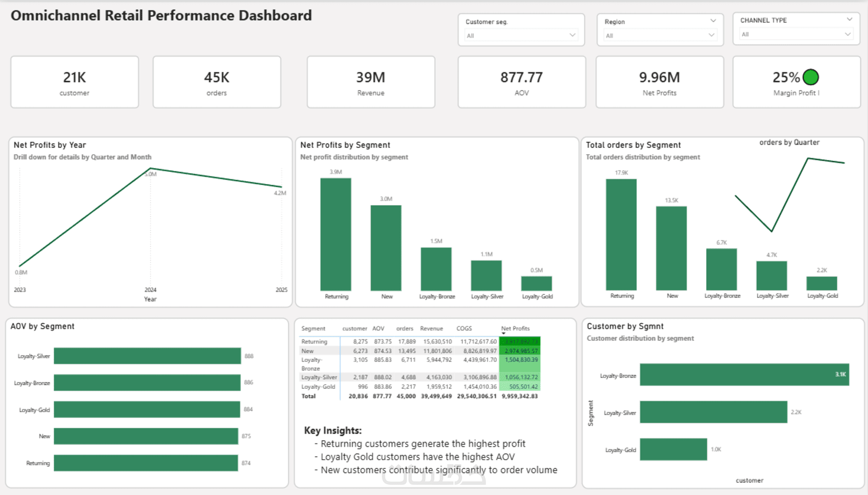
Task: Select the Loyalty-Bronze bar in Customer chart
Action: [x=744, y=375]
